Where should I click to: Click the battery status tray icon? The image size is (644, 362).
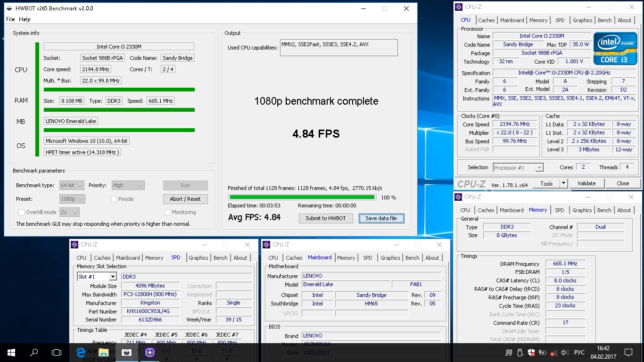pyautogui.click(x=542, y=353)
